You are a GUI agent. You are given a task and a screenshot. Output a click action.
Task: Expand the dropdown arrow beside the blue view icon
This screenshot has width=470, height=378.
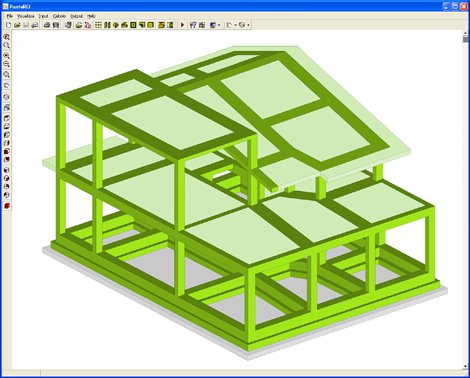tap(219, 25)
